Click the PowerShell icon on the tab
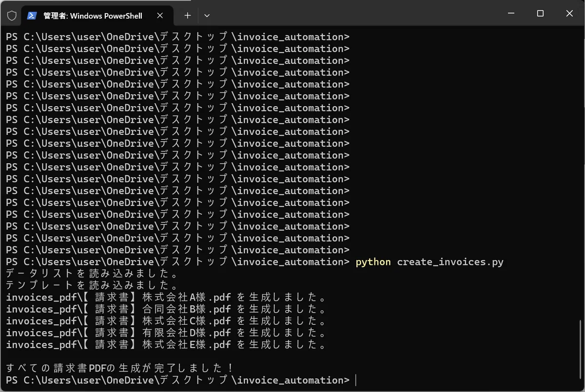585x392 pixels. tap(32, 16)
